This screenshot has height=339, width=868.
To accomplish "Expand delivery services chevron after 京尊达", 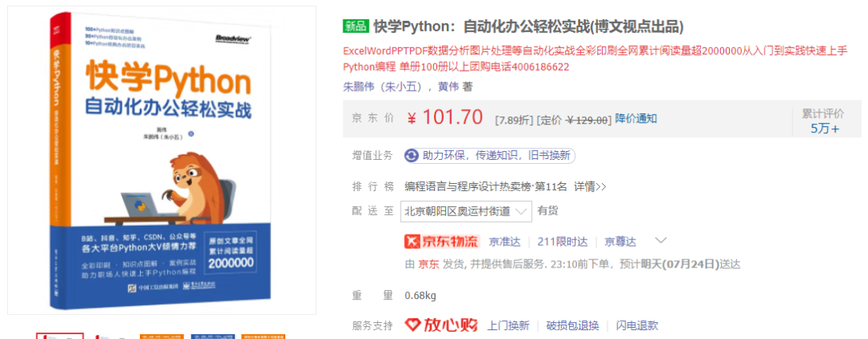I will click(x=661, y=240).
